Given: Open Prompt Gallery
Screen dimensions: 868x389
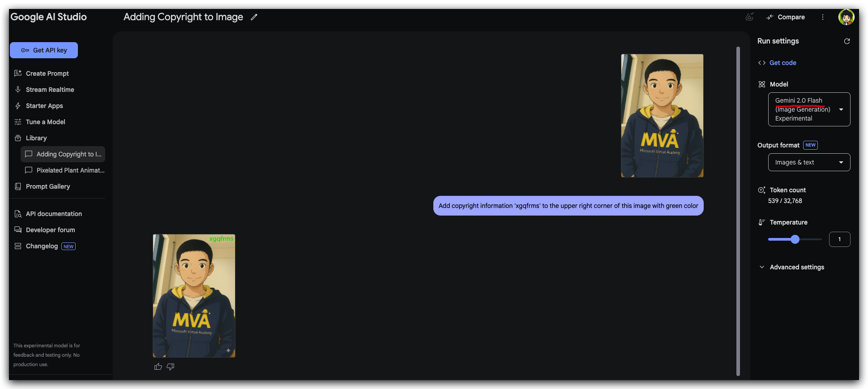Looking at the screenshot, I should (x=48, y=186).
